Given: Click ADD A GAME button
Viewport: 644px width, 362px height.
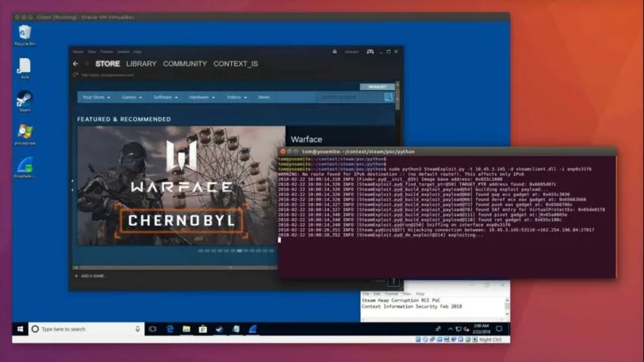Looking at the screenshot, I should pyautogui.click(x=90, y=276).
